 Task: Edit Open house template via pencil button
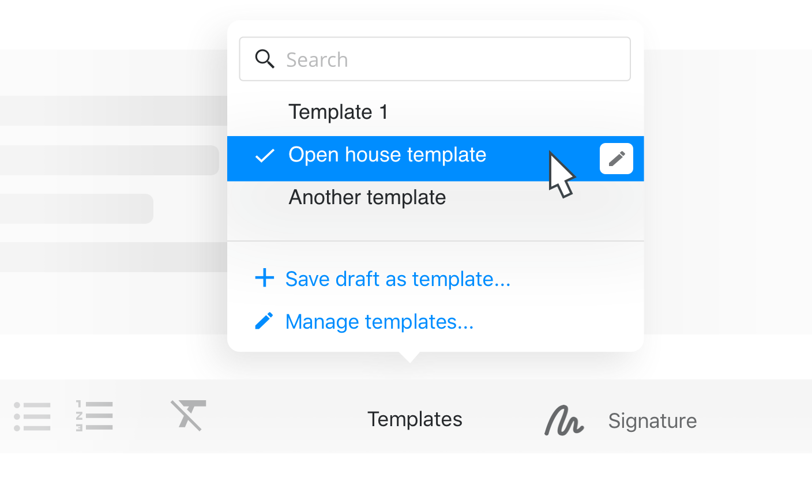[x=616, y=159]
